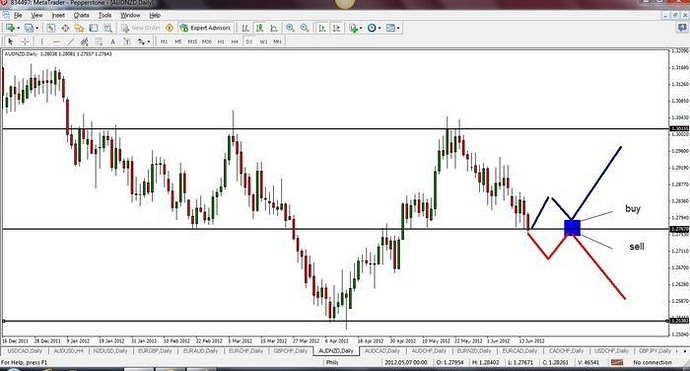The height and width of the screenshot is (371, 690).
Task: Click the chat icon at top right
Action: (683, 28)
